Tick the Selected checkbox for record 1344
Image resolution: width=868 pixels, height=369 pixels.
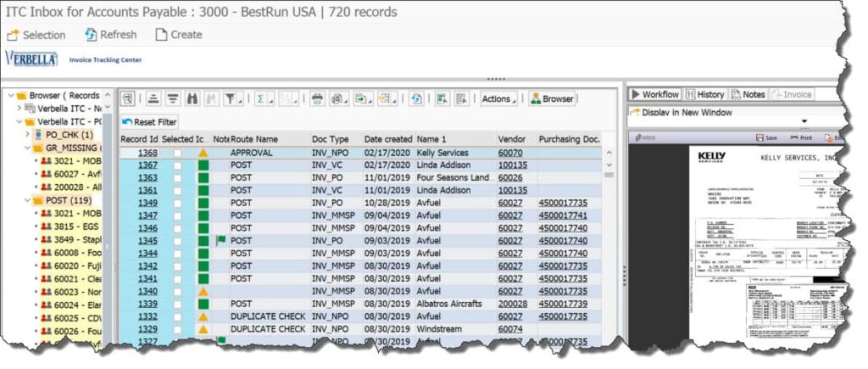tap(177, 254)
